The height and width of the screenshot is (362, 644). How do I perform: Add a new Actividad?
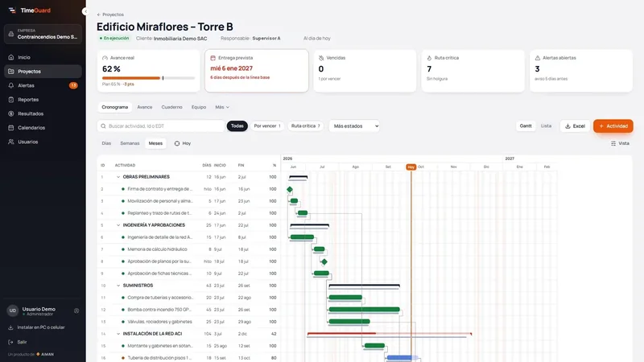[613, 126]
